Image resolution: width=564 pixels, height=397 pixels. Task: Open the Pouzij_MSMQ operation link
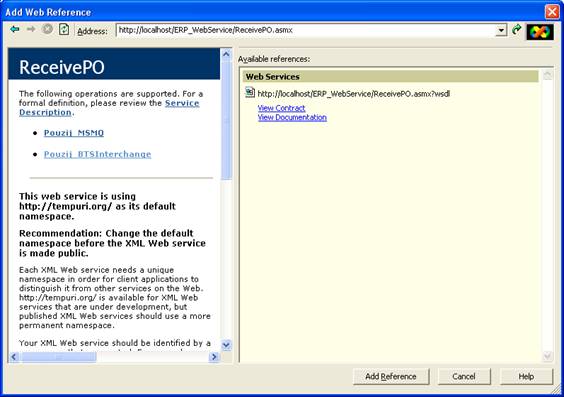(x=74, y=133)
